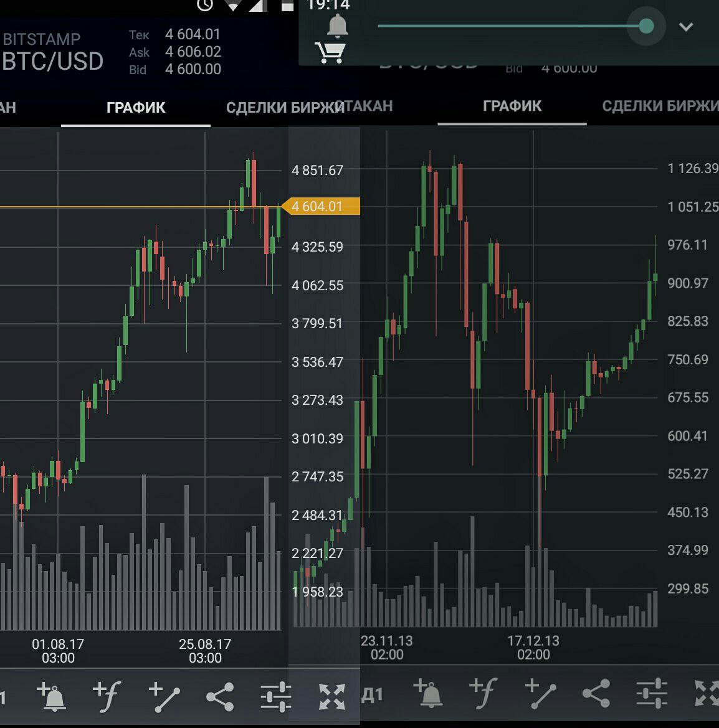This screenshot has height=728, width=719.
Task: Open chart settings sliders in left toolbar
Action: click(275, 696)
